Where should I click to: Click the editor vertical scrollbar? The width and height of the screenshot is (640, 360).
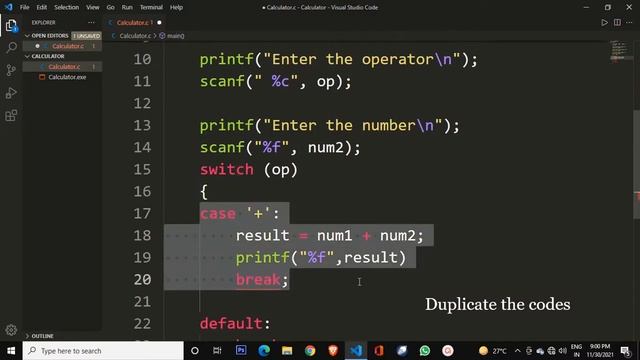point(636,163)
